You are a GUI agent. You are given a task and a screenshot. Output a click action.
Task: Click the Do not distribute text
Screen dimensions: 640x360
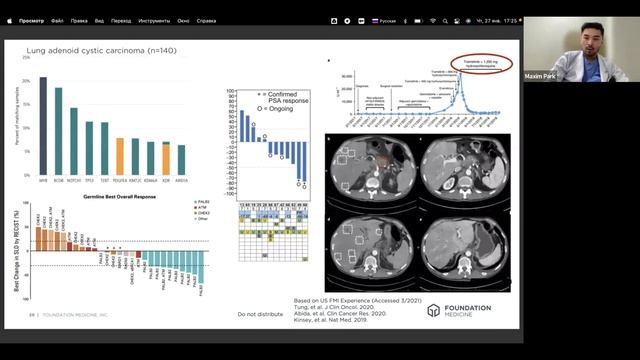pos(260,314)
